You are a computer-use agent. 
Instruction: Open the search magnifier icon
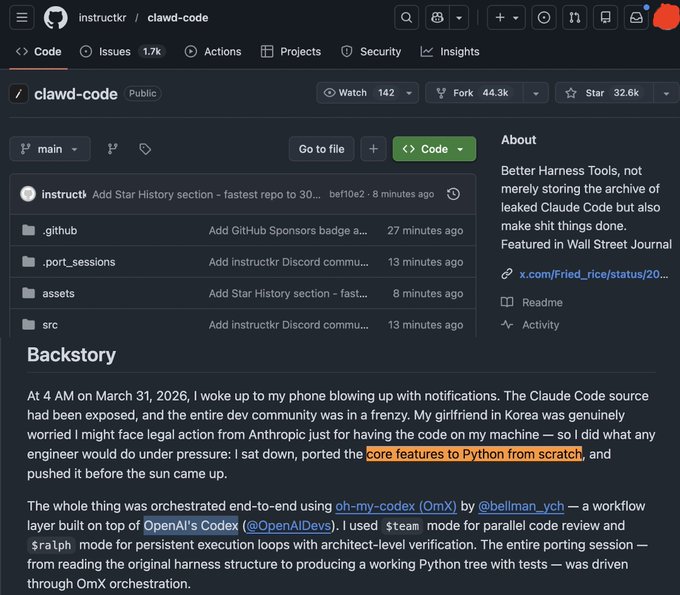(406, 17)
